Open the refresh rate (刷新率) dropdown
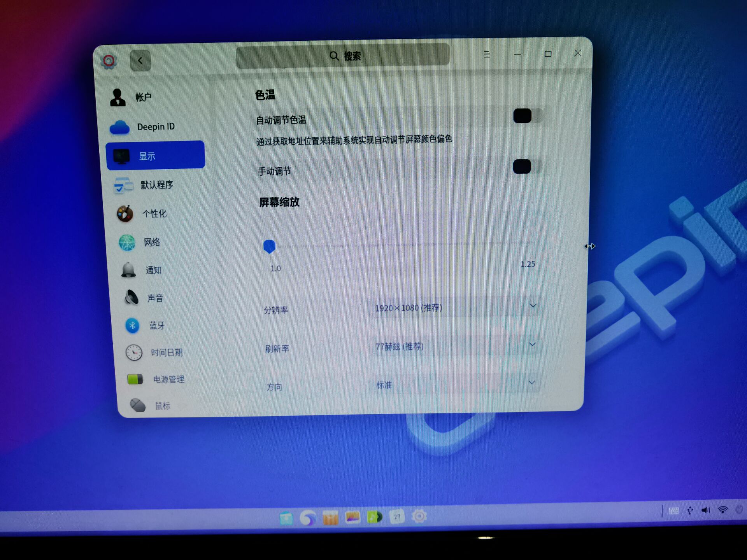Viewport: 747px width, 560px height. click(x=454, y=345)
